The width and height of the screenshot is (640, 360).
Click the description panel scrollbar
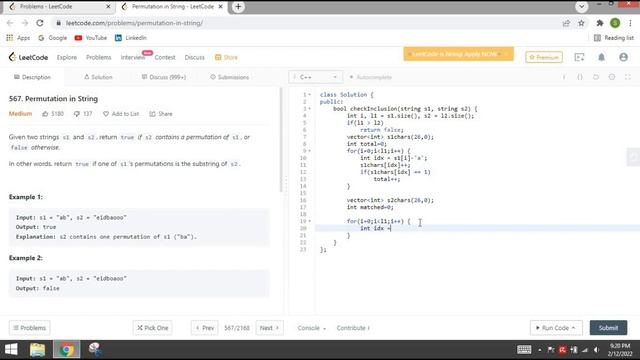[x=280, y=140]
